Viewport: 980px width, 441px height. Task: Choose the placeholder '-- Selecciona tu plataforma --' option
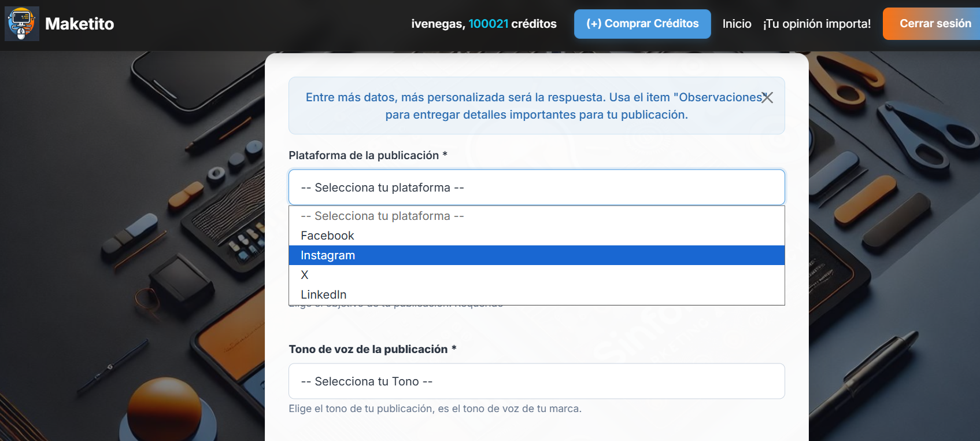(537, 216)
